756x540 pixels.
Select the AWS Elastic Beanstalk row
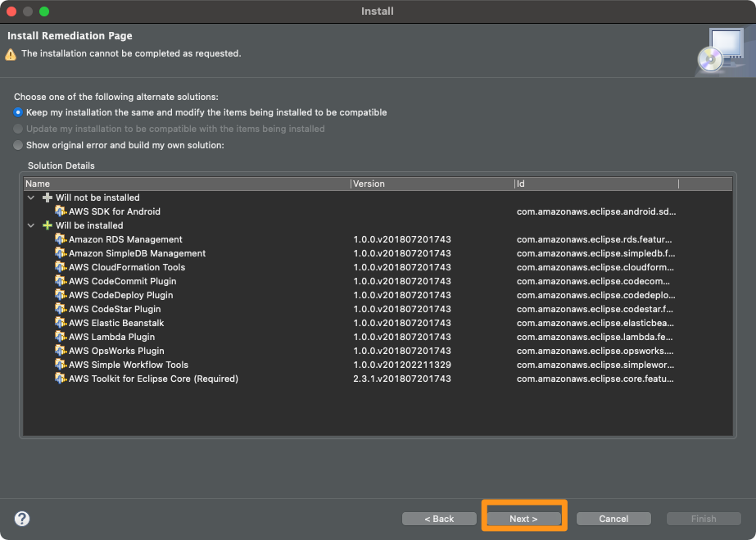click(378, 323)
